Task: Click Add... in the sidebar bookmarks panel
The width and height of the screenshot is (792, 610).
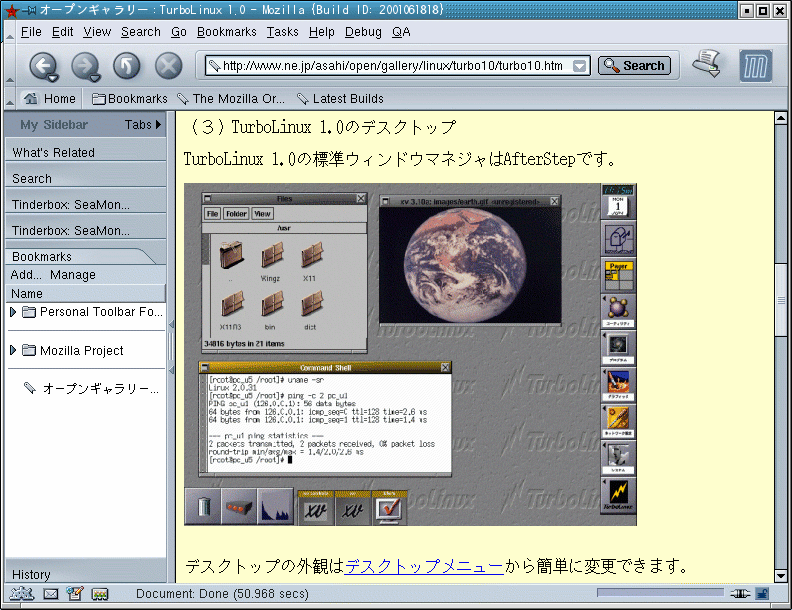Action: pos(26,275)
